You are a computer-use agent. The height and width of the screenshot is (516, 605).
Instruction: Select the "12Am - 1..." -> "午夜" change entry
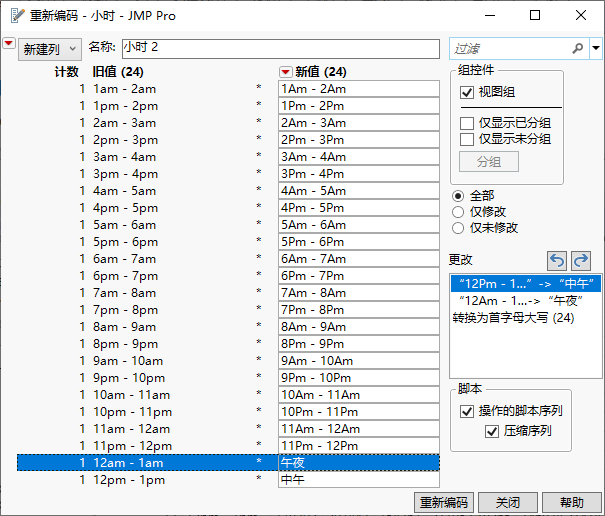[x=526, y=301]
